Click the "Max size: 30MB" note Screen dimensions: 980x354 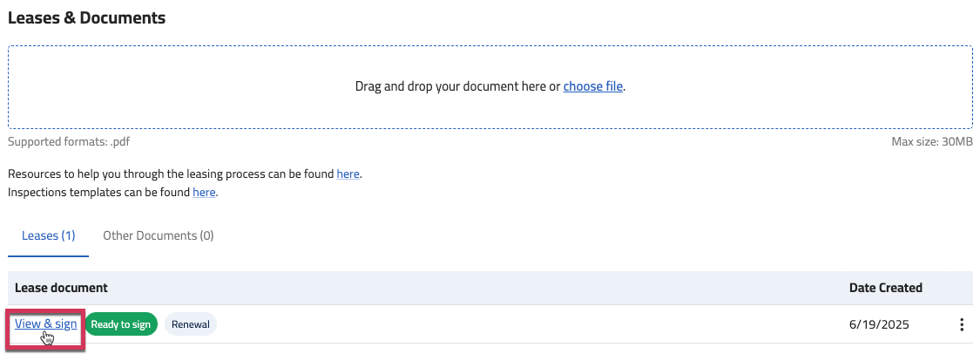pos(932,142)
